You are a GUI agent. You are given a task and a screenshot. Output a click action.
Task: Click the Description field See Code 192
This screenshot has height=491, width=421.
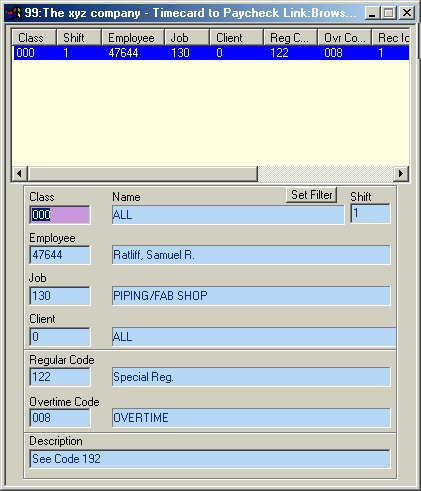click(x=210, y=459)
